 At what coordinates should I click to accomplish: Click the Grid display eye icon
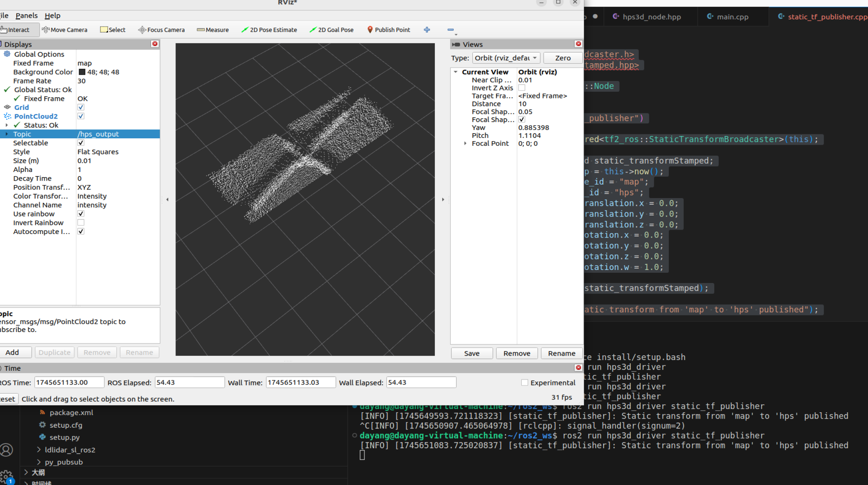(7, 107)
